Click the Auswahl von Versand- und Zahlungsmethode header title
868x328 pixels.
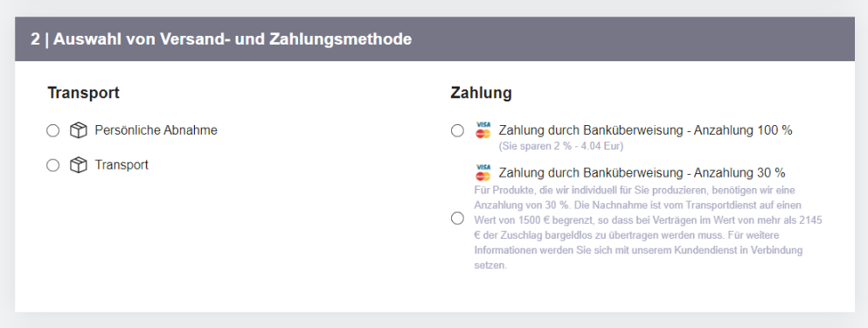point(233,39)
